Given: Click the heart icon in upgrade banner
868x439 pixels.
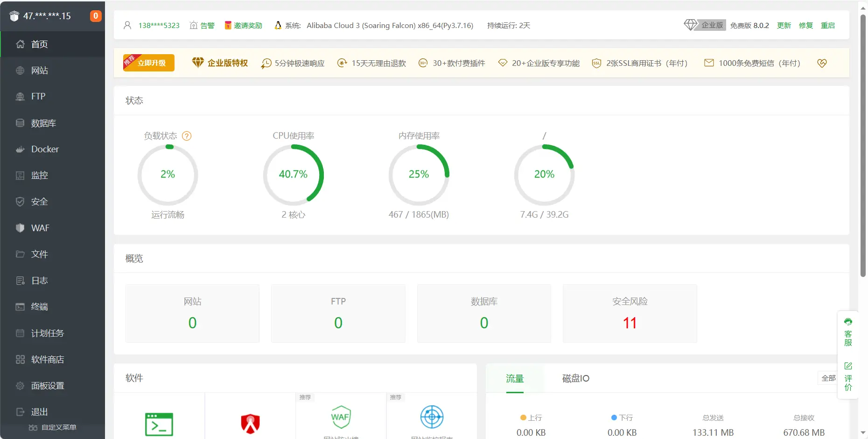Looking at the screenshot, I should pos(822,63).
